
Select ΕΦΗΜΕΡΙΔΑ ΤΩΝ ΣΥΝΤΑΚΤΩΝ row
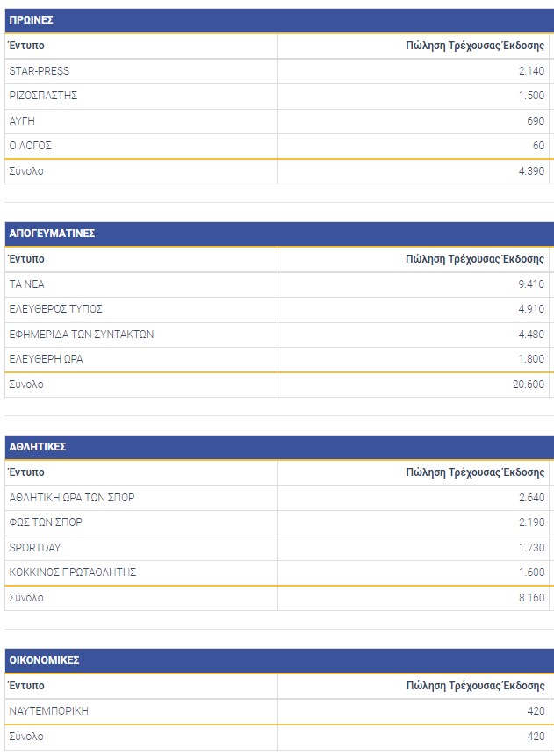[82, 335]
